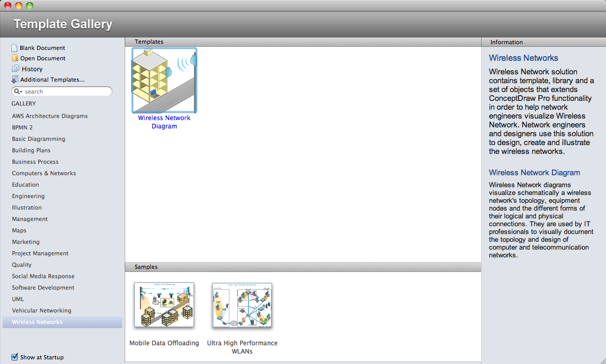The width and height of the screenshot is (606, 364).
Task: Open the UML category
Action: [x=18, y=299]
